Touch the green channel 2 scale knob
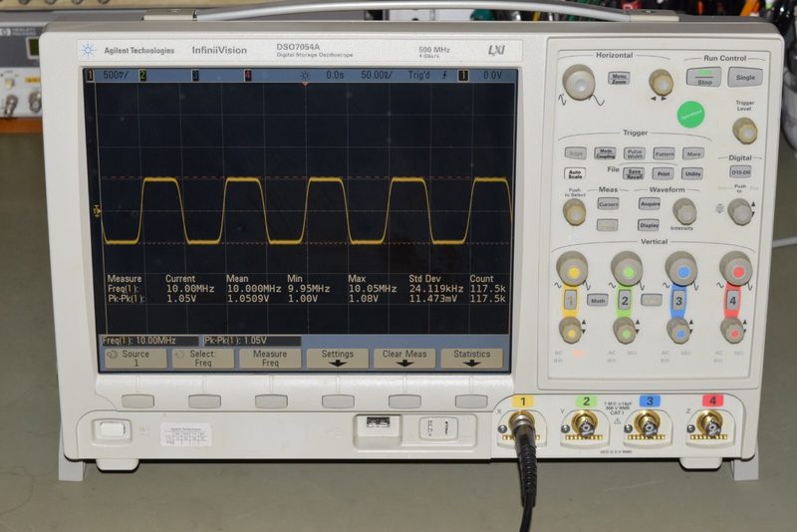The image size is (797, 532). pos(627,270)
